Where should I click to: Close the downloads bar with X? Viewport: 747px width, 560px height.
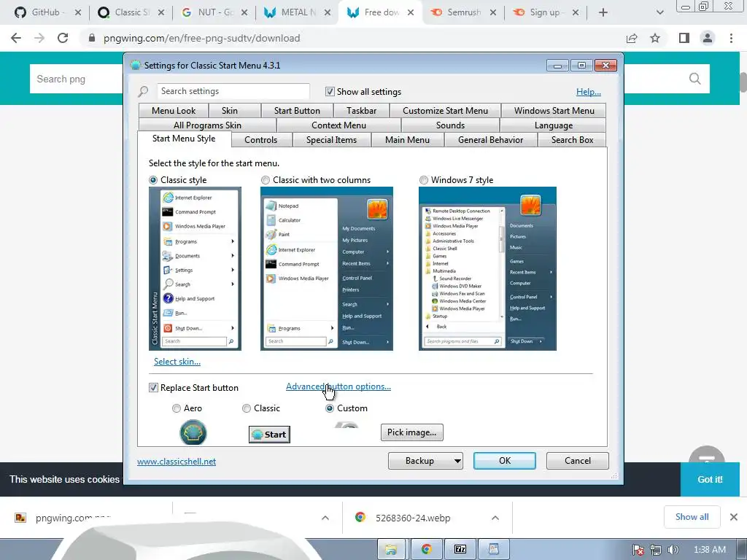pyautogui.click(x=734, y=517)
